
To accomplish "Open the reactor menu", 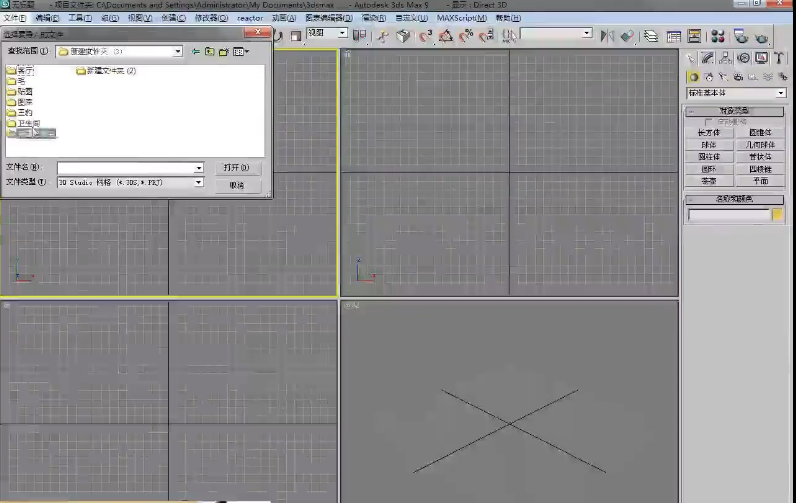I will click(x=250, y=18).
